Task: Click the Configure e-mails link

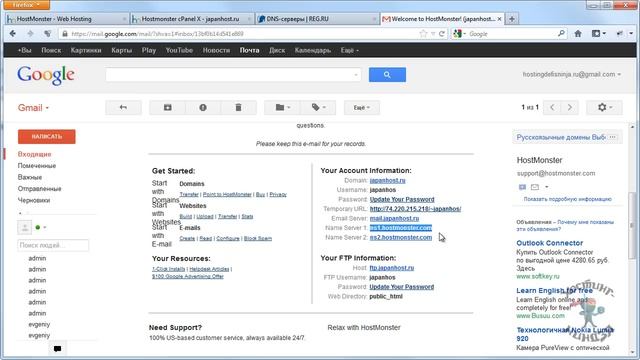Action: point(228,238)
